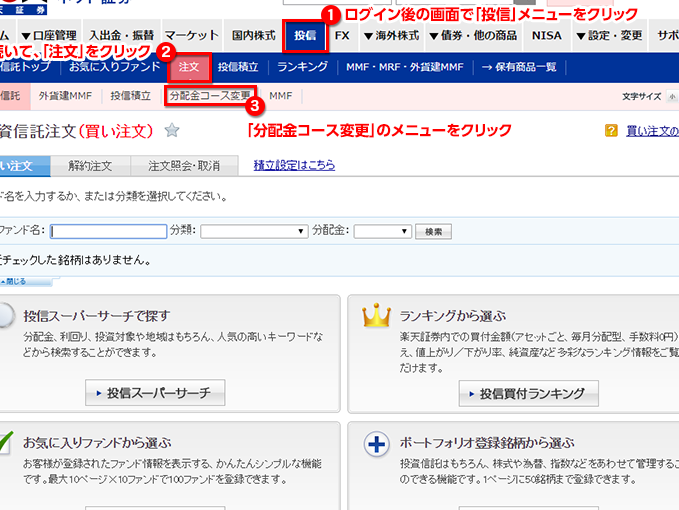This screenshot has height=510, width=679.
Task: Open the 国内株式 menu
Action: point(253,36)
